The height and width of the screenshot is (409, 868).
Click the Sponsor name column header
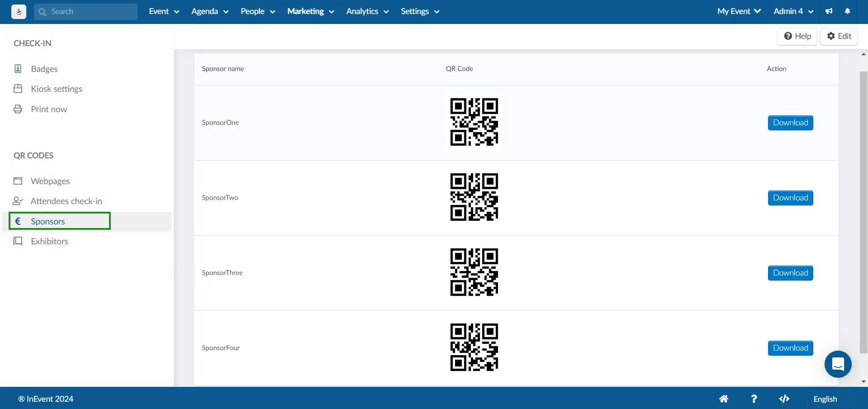pyautogui.click(x=223, y=69)
